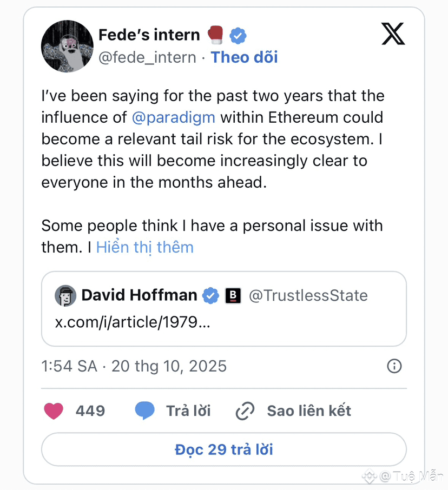The width and height of the screenshot is (448, 490).
Task: Open the @paradigm mention
Action: pos(173,117)
